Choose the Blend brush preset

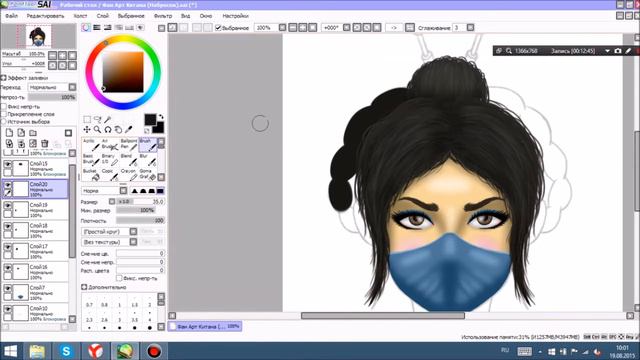point(129,160)
